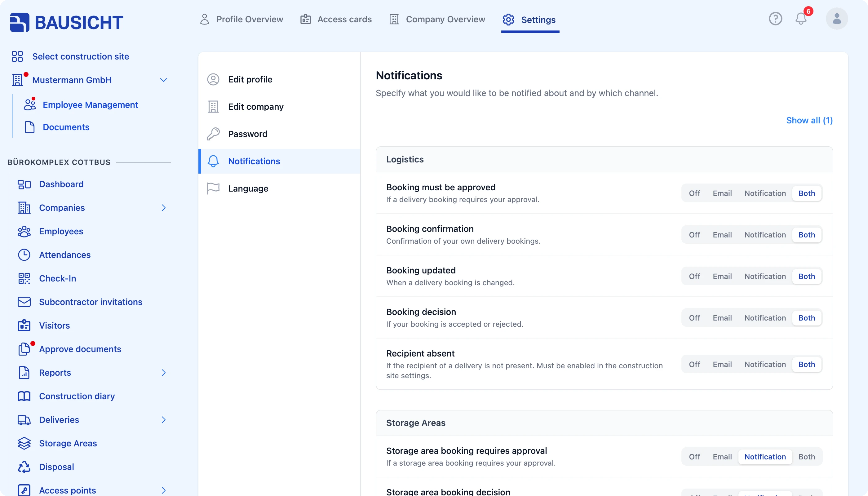
Task: Set Booking must be approved to Email
Action: (722, 193)
